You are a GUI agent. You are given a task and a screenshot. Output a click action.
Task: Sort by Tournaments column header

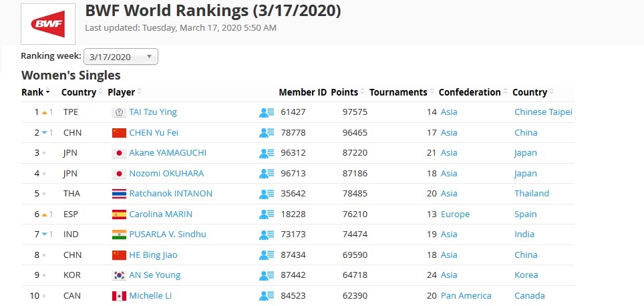398,92
